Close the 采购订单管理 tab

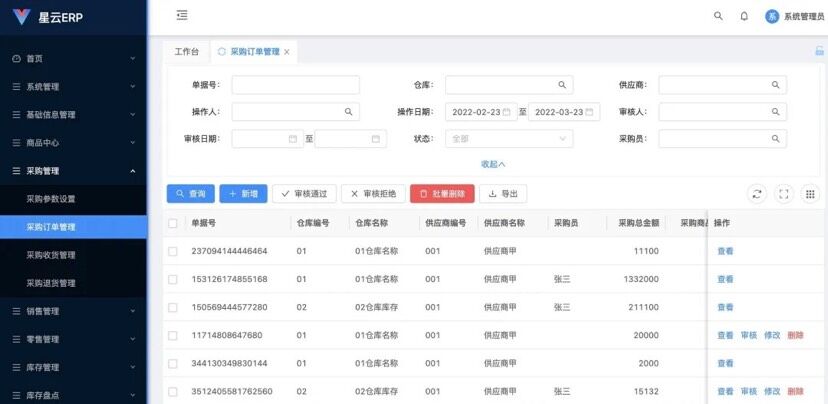287,52
